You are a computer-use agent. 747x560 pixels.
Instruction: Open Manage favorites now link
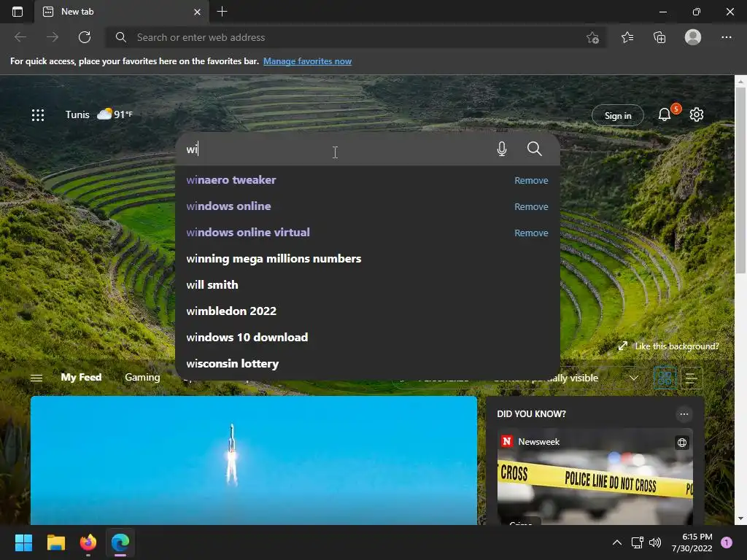307,61
